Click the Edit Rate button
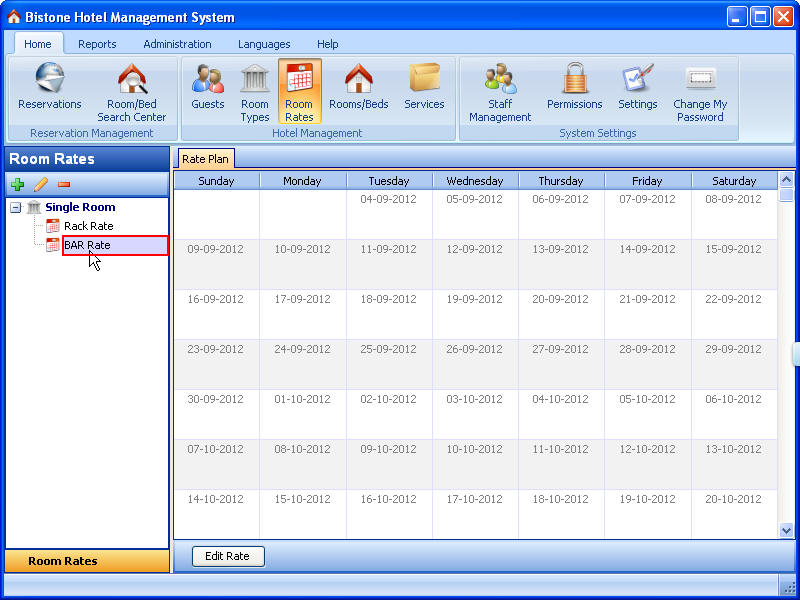 coord(227,556)
